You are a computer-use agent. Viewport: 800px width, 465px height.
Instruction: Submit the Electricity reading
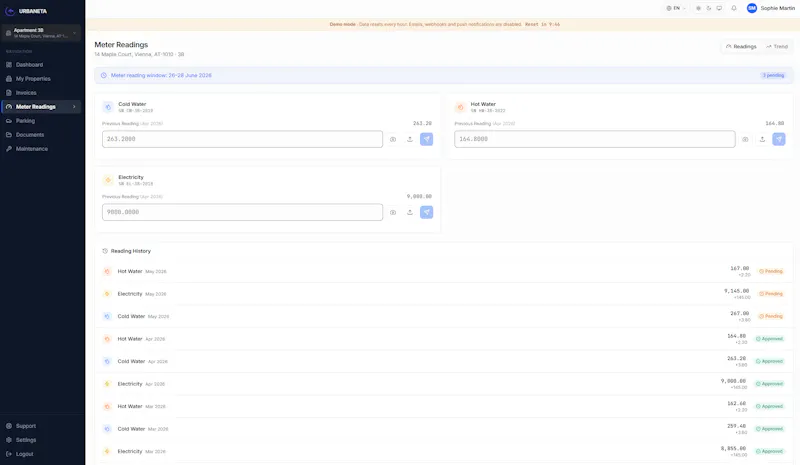click(427, 212)
